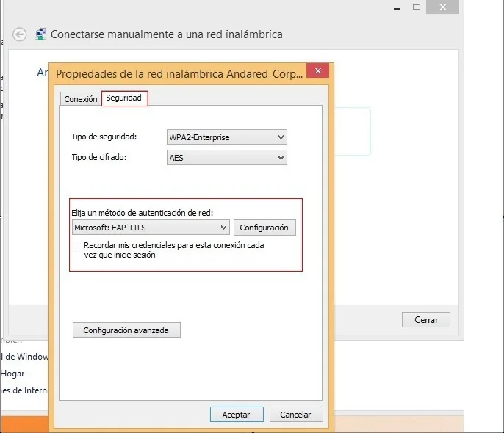Select the Seguridad tab
Screen dimensions: 504x433
coord(124,98)
